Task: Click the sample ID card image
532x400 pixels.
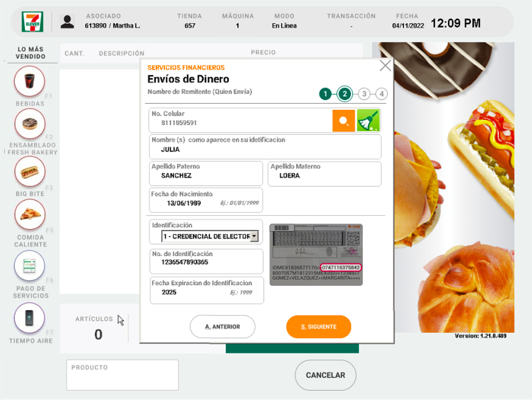Action: tap(316, 254)
